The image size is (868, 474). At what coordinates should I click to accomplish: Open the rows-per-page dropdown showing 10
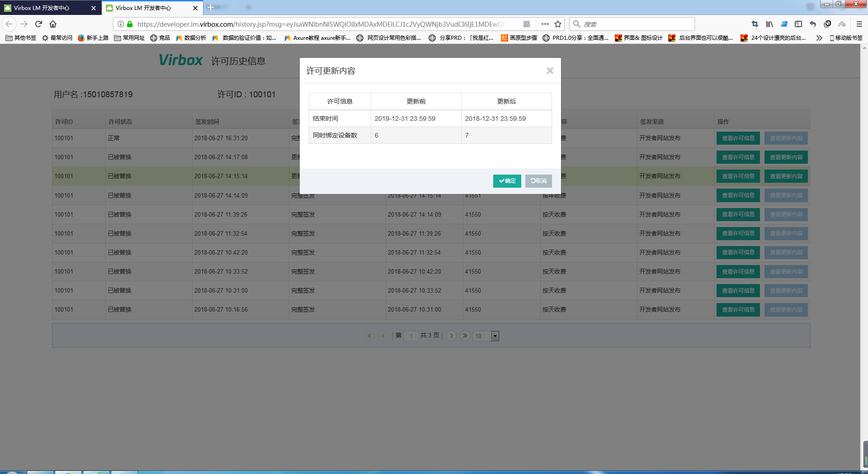486,336
